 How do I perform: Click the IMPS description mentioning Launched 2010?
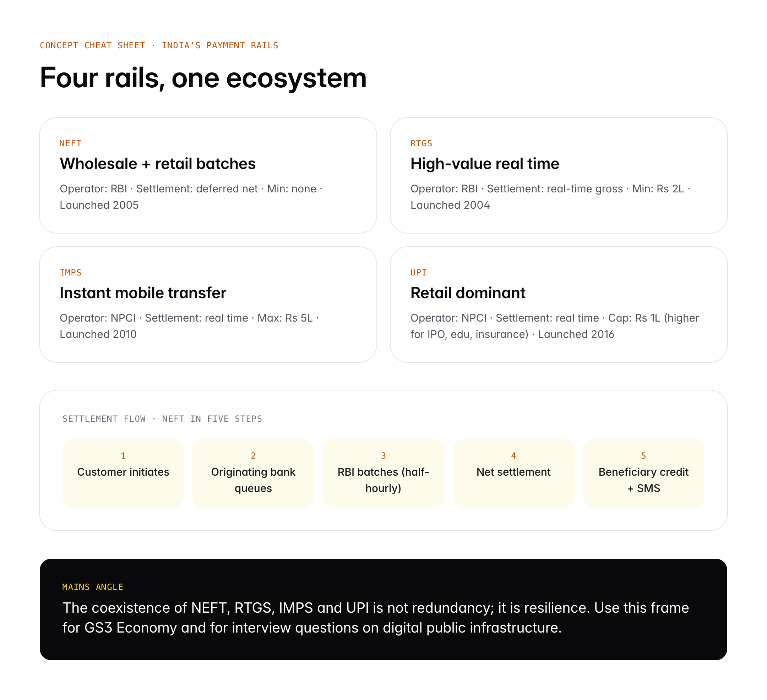(189, 326)
